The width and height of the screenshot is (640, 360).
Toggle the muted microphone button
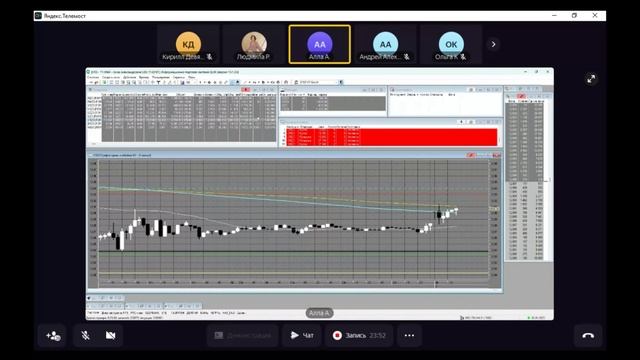[85, 336]
